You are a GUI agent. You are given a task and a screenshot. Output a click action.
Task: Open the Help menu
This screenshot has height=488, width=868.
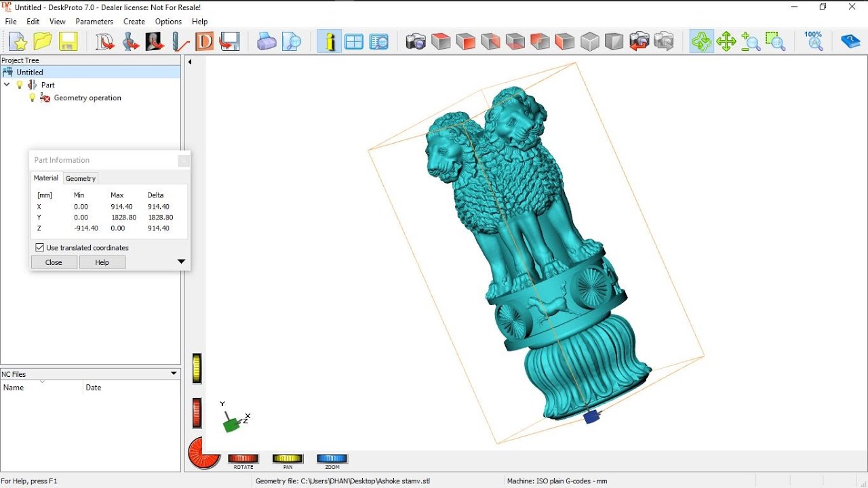coord(199,22)
